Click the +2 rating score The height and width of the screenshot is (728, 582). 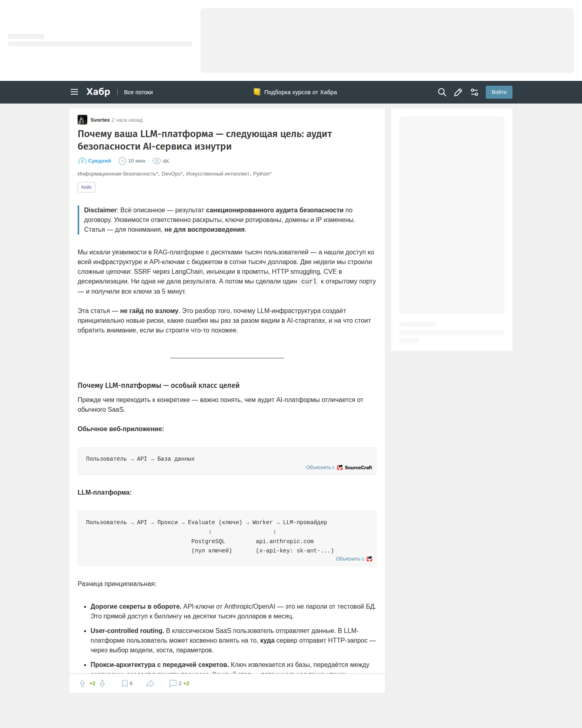coord(92,684)
